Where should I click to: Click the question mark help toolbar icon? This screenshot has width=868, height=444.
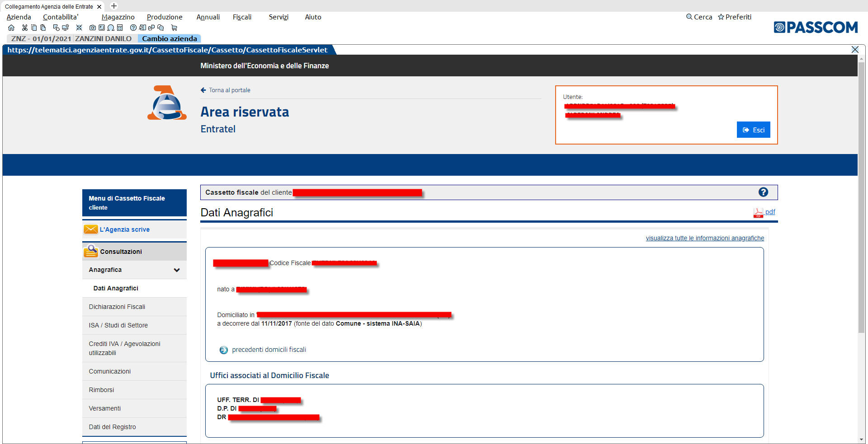pos(133,28)
